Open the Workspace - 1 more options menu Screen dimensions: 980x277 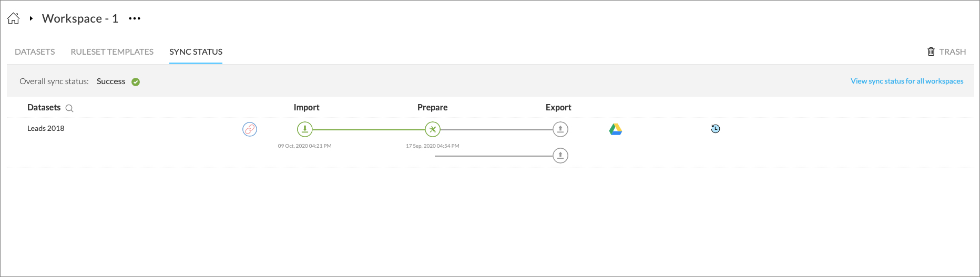click(x=135, y=18)
